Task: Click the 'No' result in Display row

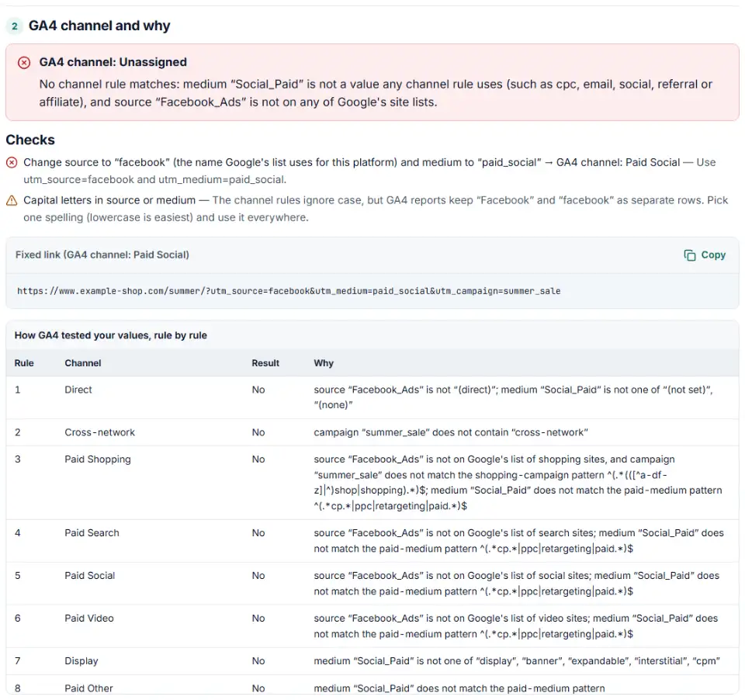Action: tap(258, 661)
